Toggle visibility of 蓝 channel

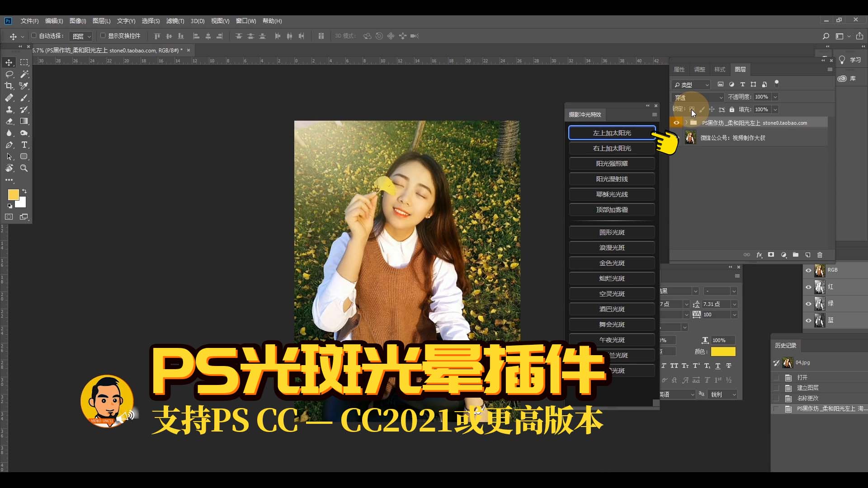[808, 320]
